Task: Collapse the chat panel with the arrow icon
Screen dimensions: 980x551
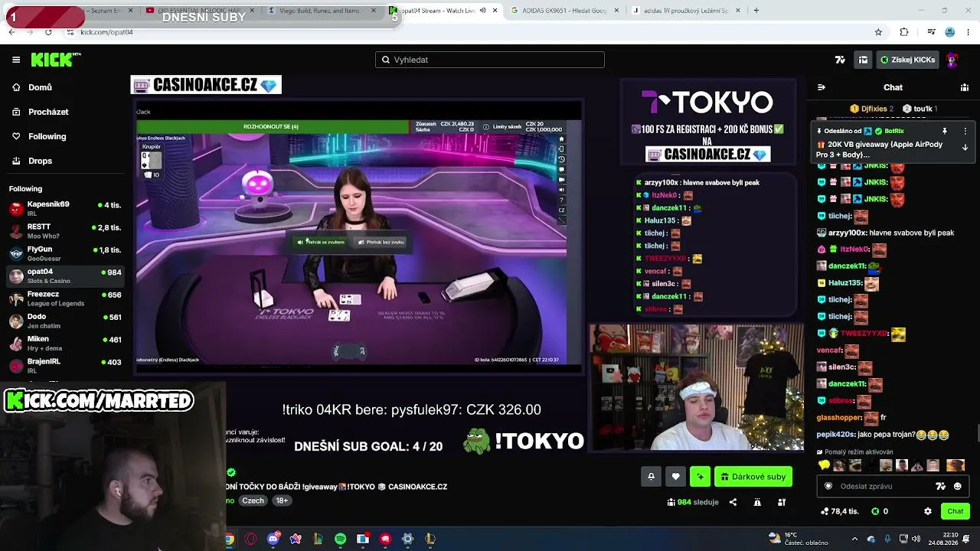Action: [821, 87]
